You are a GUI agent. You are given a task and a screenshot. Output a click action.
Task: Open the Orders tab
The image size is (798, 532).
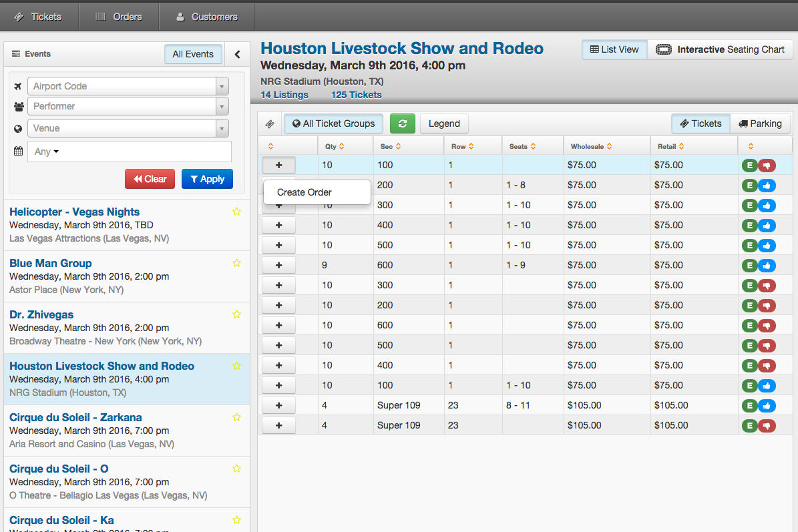[119, 17]
